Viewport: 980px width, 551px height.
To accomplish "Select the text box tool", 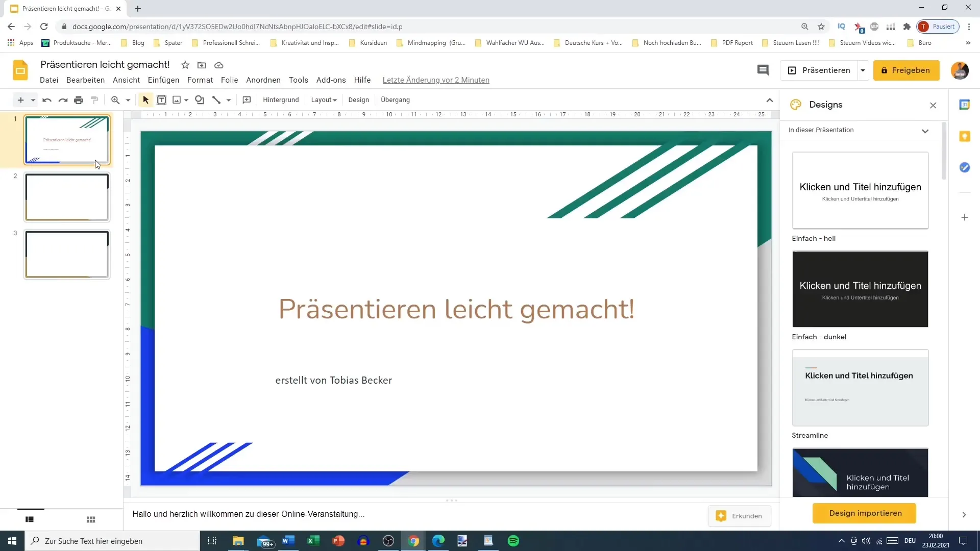I will (x=161, y=100).
